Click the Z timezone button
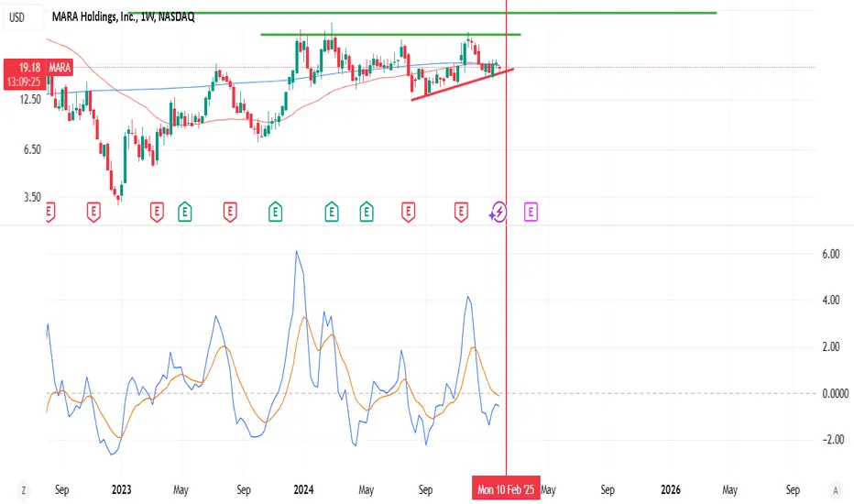The height and width of the screenshot is (504, 854). (x=24, y=490)
